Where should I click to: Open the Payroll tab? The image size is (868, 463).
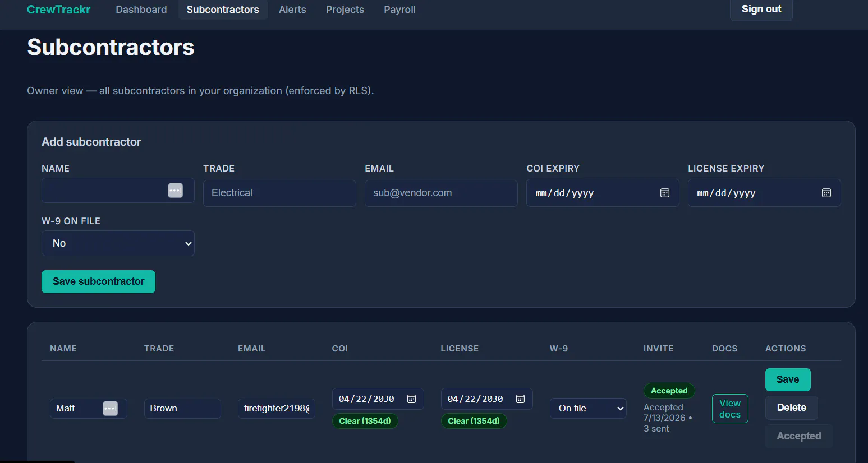tap(399, 10)
